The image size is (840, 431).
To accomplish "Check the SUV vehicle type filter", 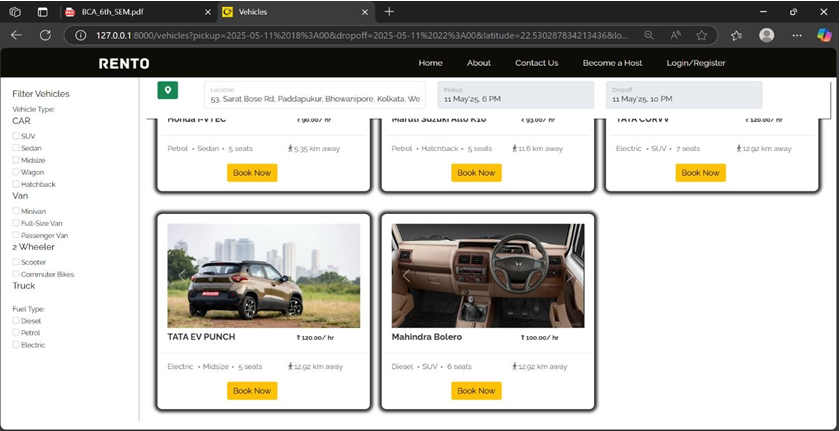I will pyautogui.click(x=16, y=136).
